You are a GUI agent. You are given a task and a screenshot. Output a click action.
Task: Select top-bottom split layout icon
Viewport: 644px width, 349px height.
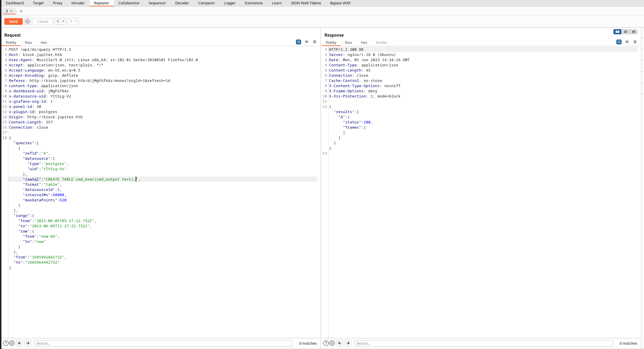click(x=625, y=32)
